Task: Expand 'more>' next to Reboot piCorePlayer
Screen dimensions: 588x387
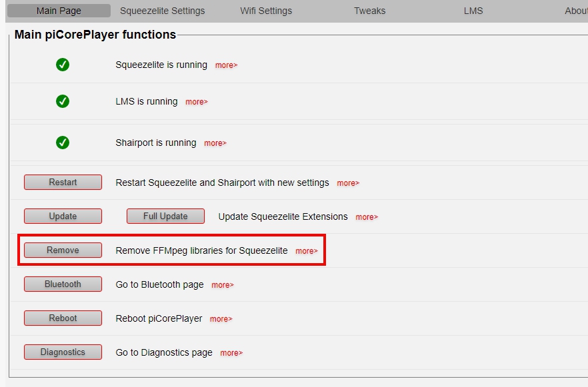Action: (221, 319)
